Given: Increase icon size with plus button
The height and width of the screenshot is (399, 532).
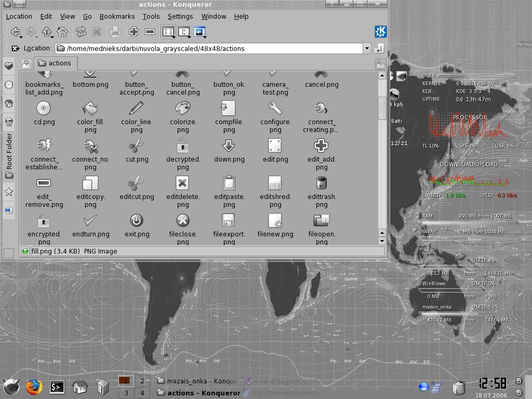Looking at the screenshot, I should 134,32.
